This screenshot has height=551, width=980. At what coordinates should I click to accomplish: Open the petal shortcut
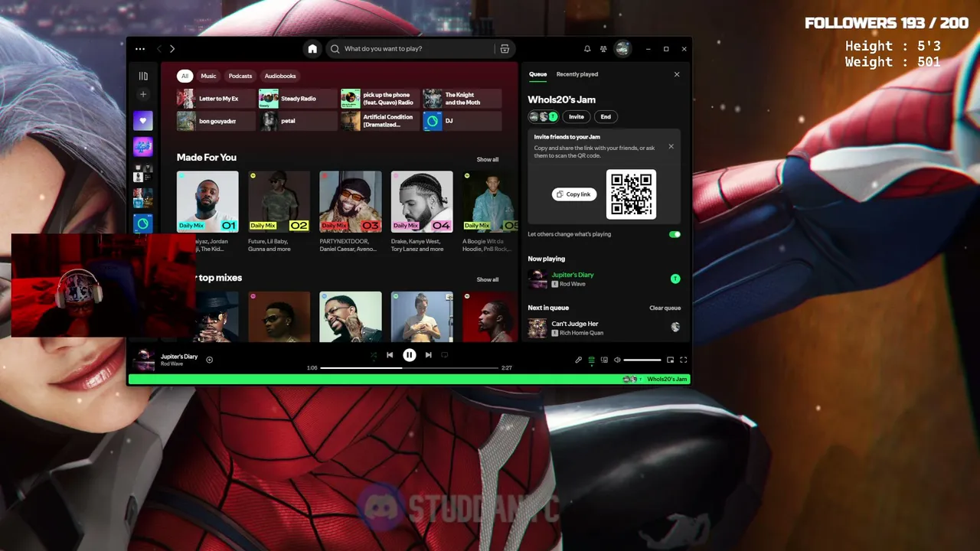tap(298, 121)
